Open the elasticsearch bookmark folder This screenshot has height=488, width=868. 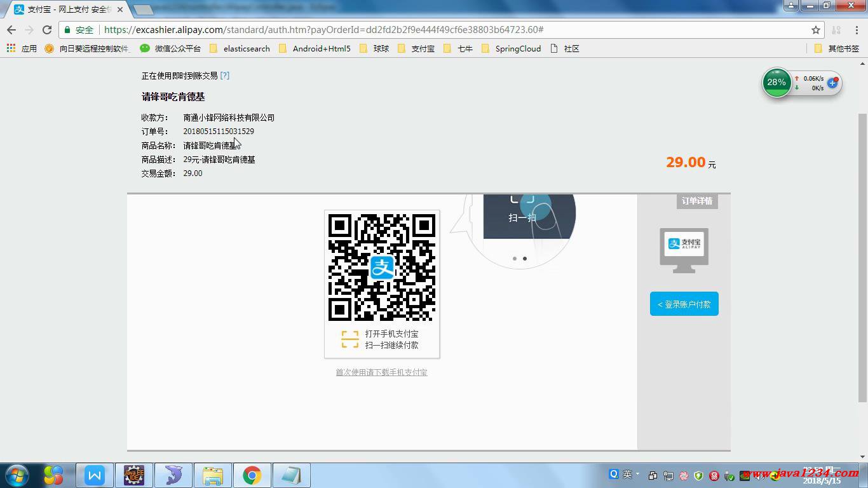tap(240, 48)
